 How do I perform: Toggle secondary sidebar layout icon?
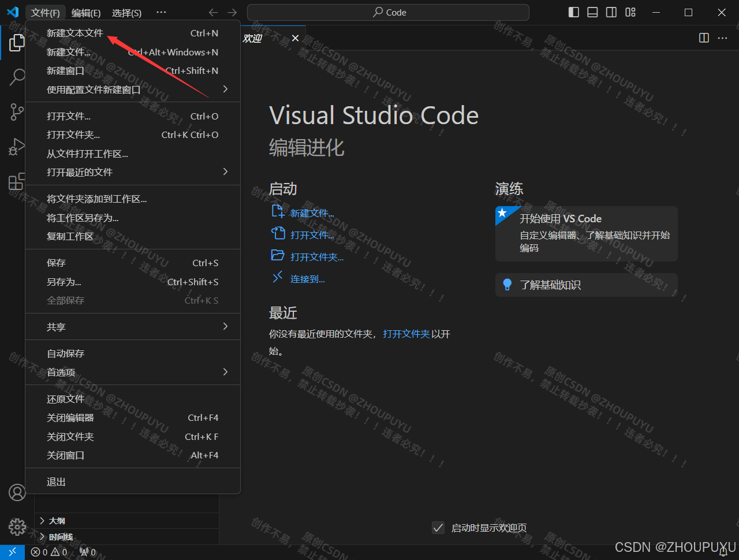coord(611,12)
